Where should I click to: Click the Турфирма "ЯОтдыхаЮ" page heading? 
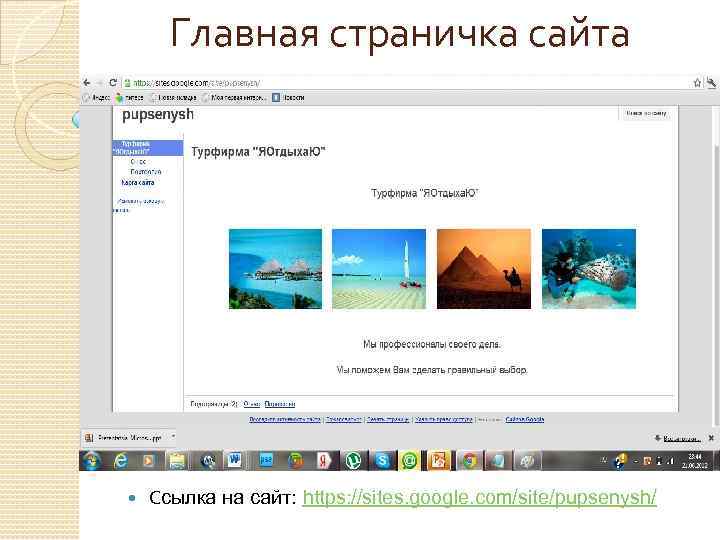click(258, 152)
